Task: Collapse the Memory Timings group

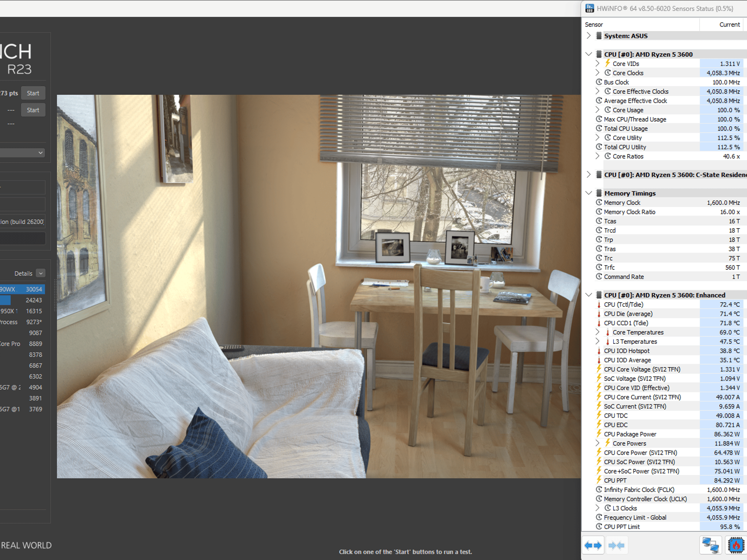Action: click(588, 193)
